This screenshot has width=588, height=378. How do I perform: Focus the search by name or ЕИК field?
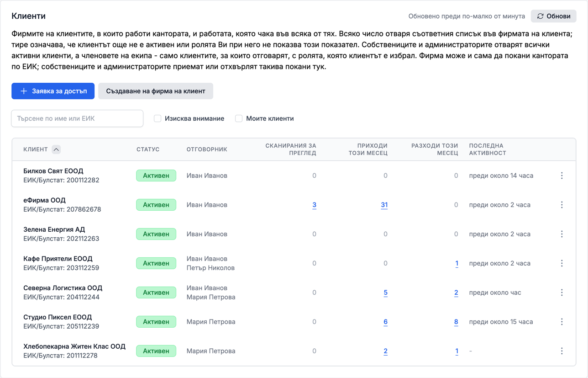pos(77,118)
